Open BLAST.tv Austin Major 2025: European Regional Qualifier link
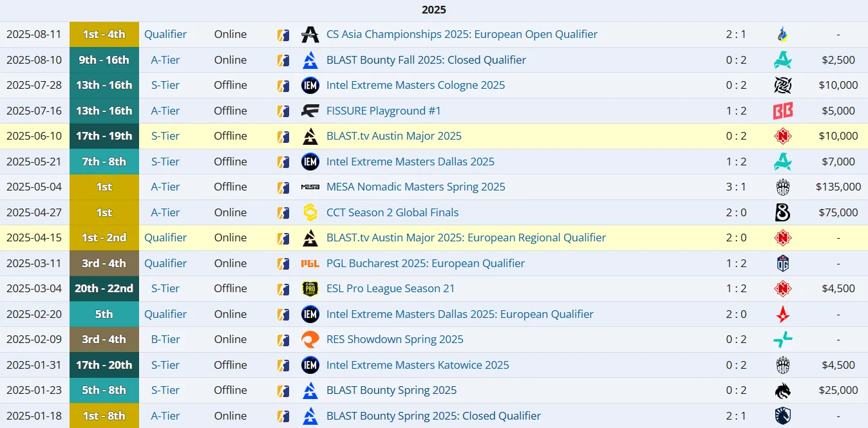This screenshot has height=428, width=868. click(x=466, y=237)
